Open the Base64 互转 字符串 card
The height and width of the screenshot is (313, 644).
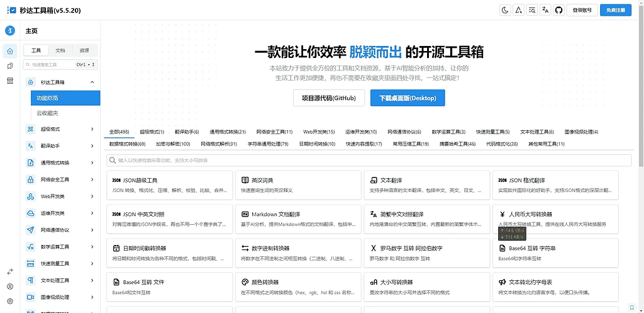pos(555,253)
